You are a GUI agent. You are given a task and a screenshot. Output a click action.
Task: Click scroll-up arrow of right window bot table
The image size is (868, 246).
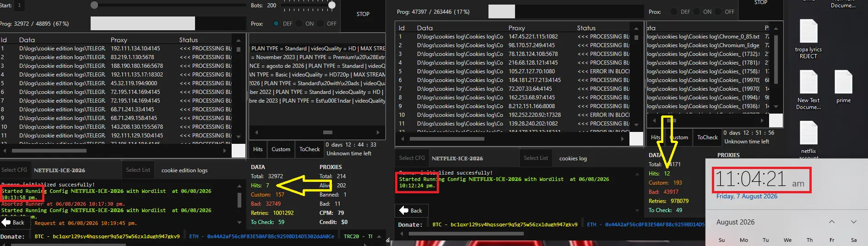pos(636,28)
